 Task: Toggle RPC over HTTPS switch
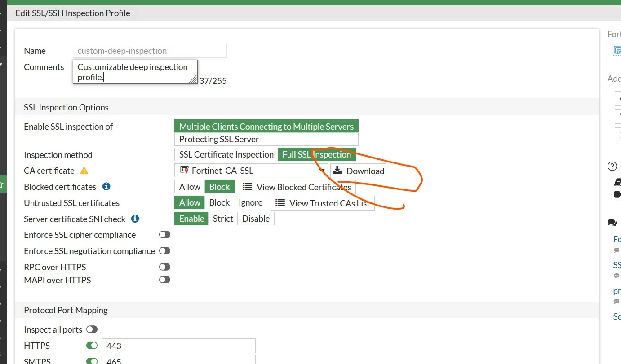tap(164, 267)
